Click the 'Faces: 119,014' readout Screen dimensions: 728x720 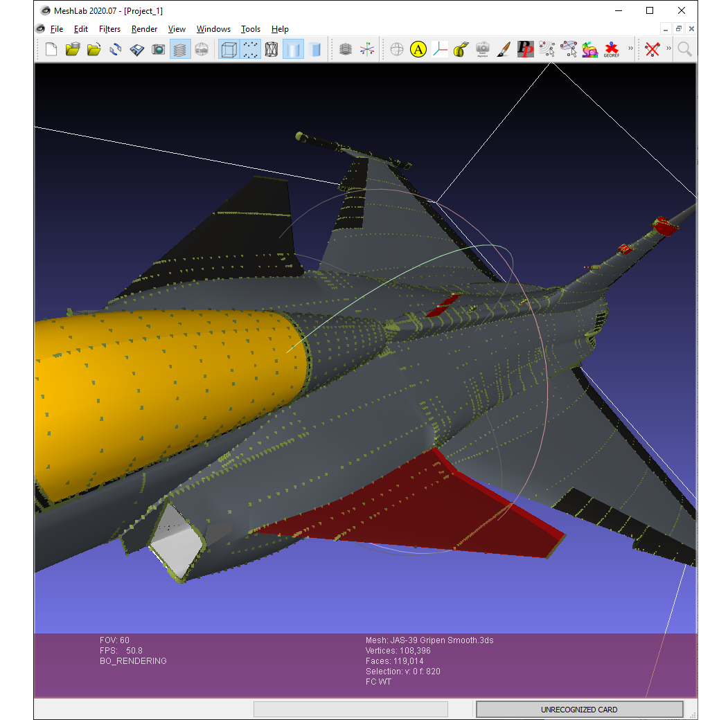[x=394, y=661]
